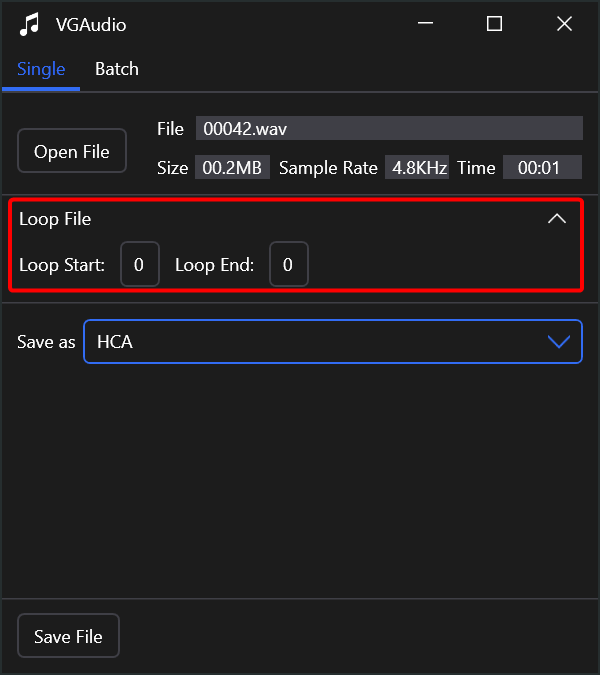The height and width of the screenshot is (675, 600).
Task: Click the File name field 00042.wav
Action: 389,128
